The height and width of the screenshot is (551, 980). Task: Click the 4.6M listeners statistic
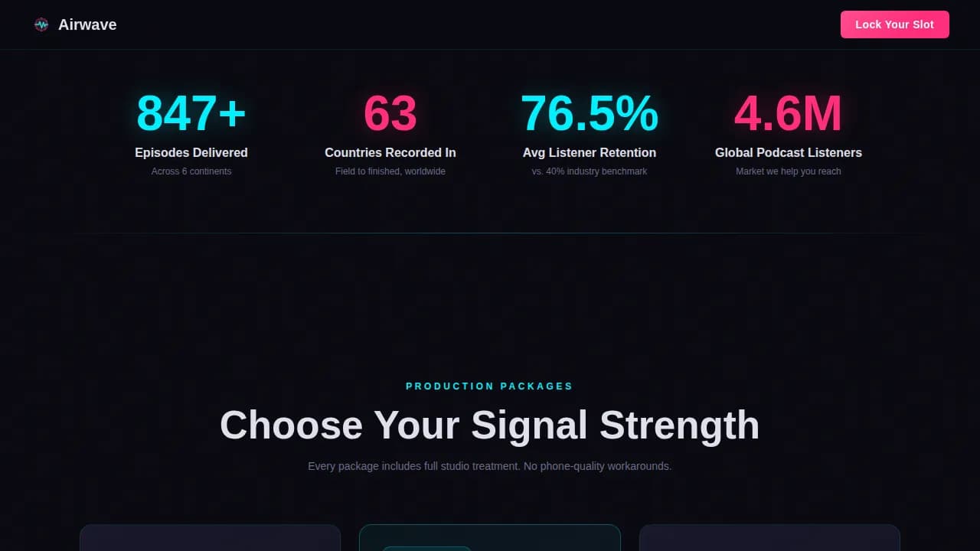pyautogui.click(x=789, y=113)
